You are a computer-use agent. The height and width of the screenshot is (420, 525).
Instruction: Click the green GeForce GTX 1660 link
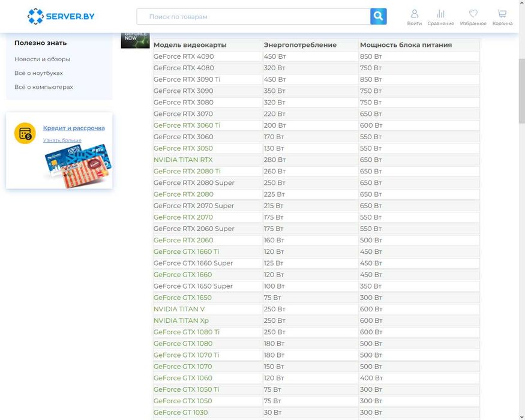tap(182, 275)
